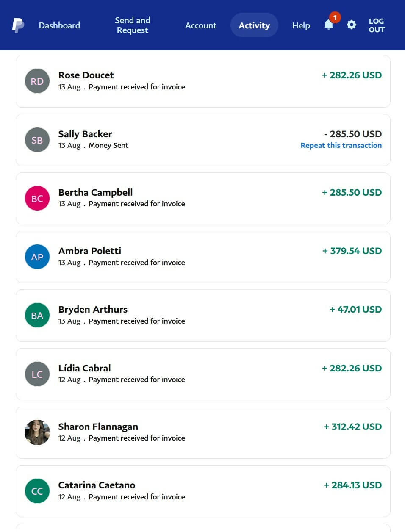405x532 pixels.
Task: Click Sally Backer's SB avatar
Action: [x=37, y=140]
